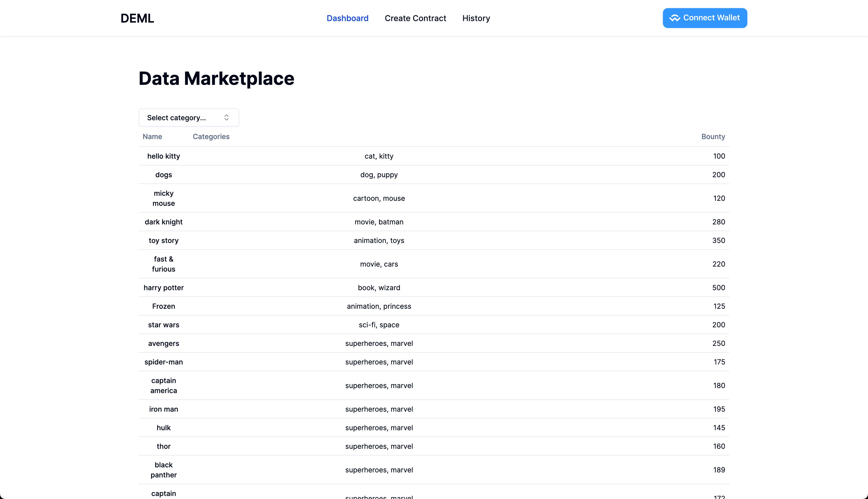Click the fast & furious name cell
868x499 pixels.
coord(164,264)
